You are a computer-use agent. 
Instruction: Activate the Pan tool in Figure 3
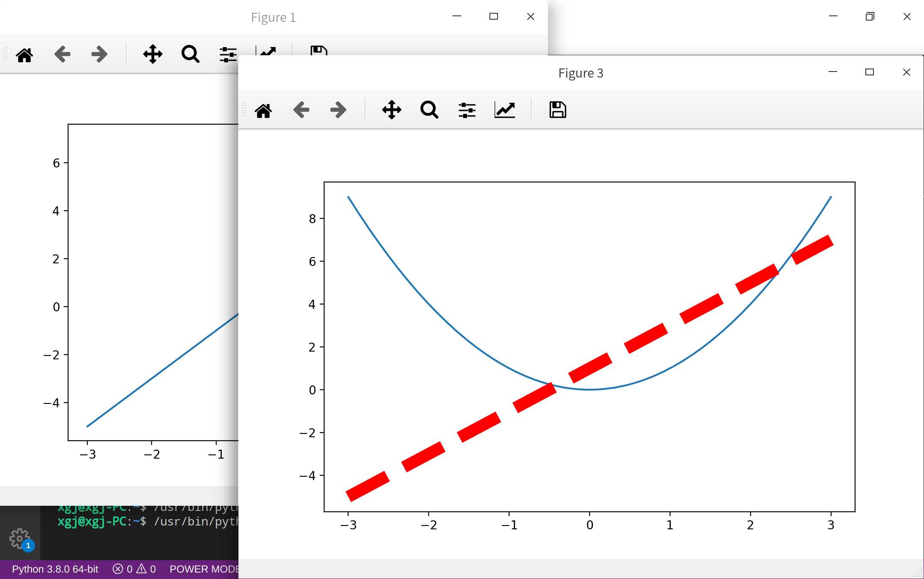click(392, 110)
